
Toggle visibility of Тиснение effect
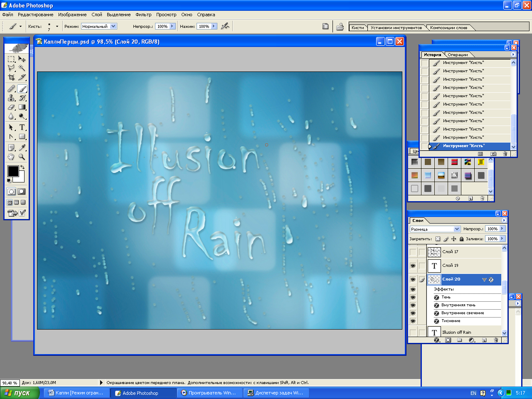coord(413,321)
